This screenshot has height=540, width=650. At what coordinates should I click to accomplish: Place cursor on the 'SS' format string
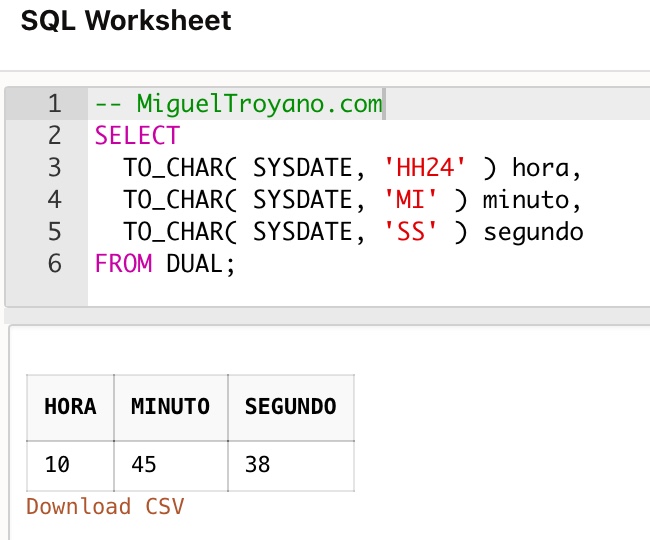(410, 232)
